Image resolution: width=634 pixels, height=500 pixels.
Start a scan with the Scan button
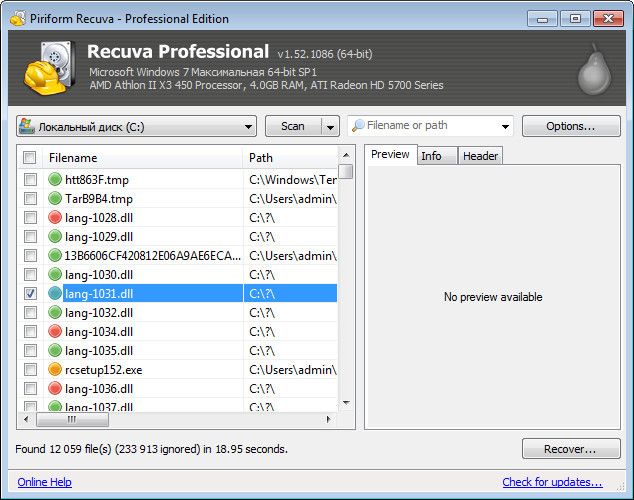pos(294,127)
